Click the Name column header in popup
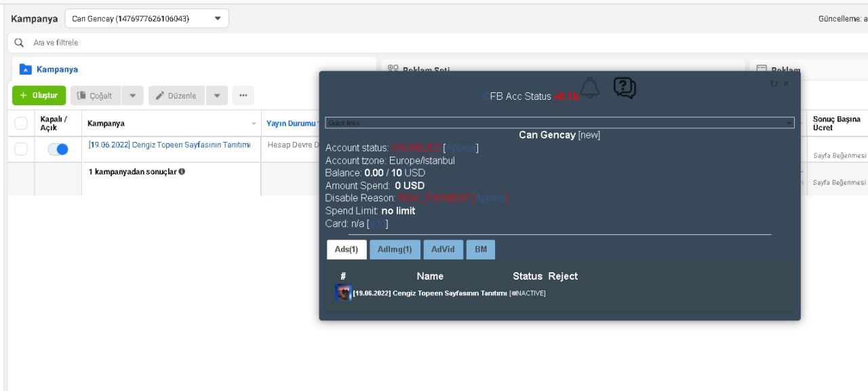The width and height of the screenshot is (868, 391). click(x=430, y=276)
